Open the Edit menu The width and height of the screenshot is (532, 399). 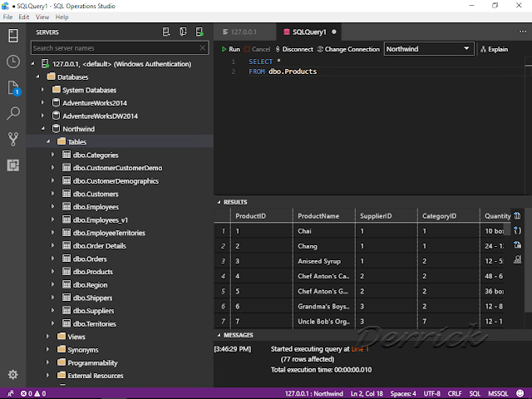pyautogui.click(x=24, y=17)
